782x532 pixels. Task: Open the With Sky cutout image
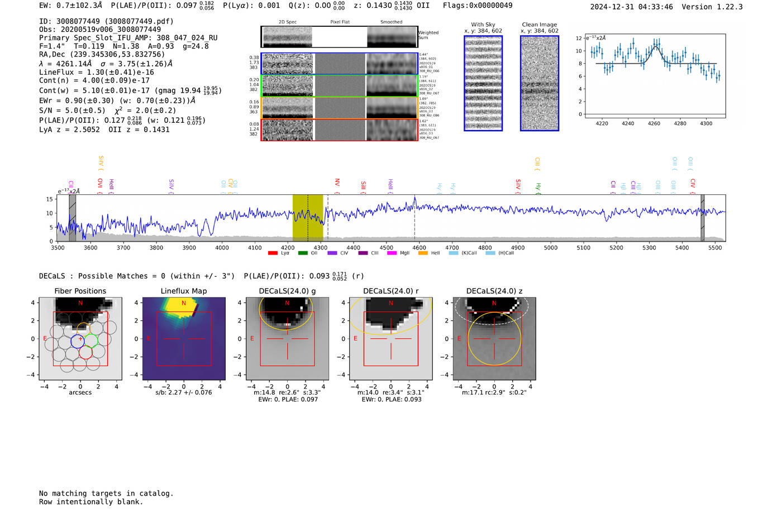(x=483, y=84)
